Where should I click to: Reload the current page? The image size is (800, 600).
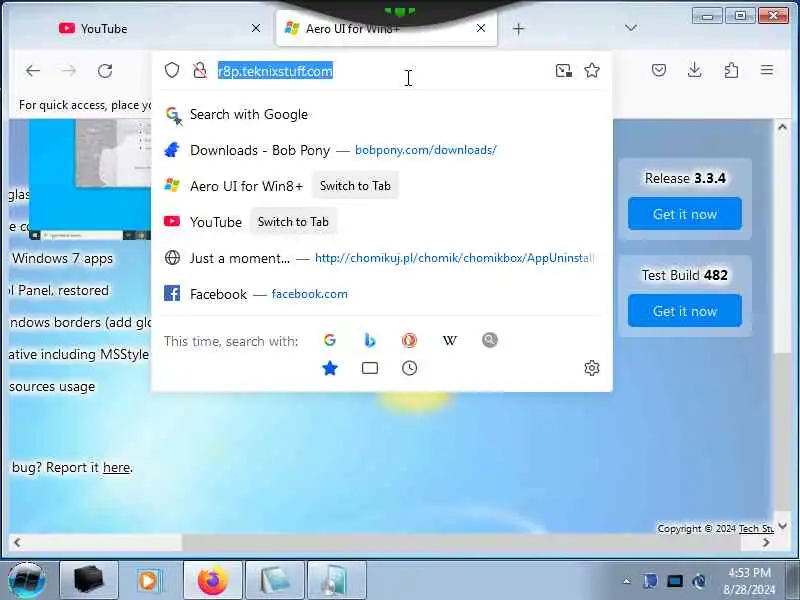pyautogui.click(x=105, y=71)
